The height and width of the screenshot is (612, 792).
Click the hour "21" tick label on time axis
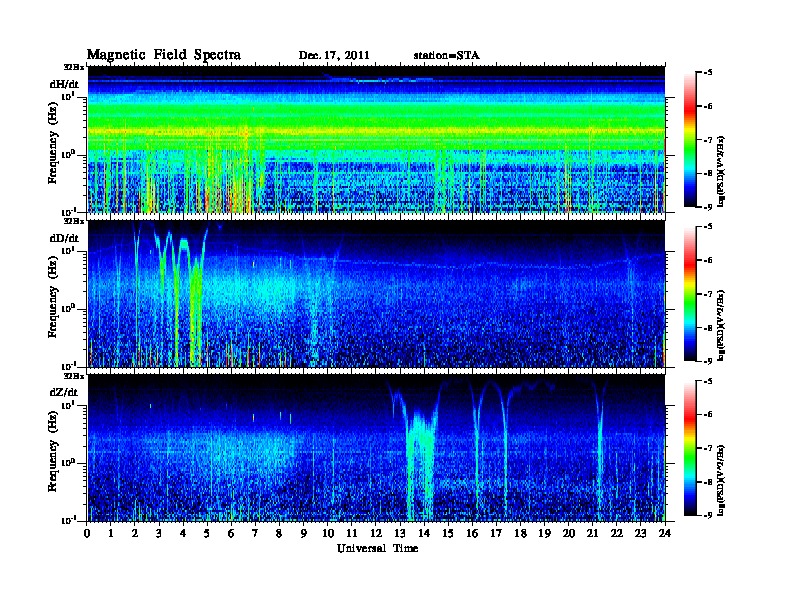pos(592,533)
